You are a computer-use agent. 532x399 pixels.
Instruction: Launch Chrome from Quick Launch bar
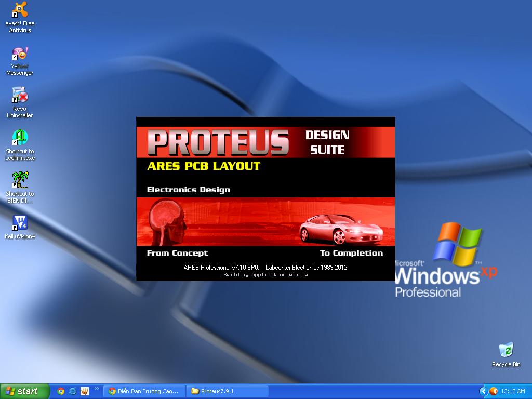tap(61, 391)
